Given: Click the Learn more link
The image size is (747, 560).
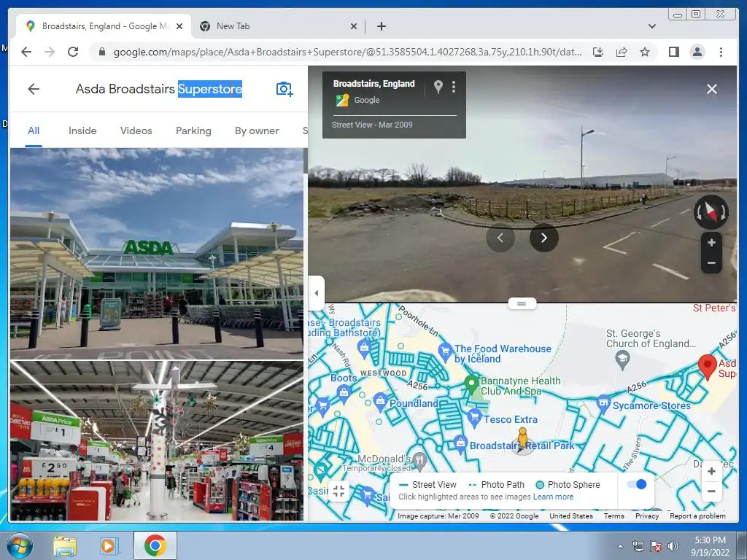Looking at the screenshot, I should tap(553, 497).
